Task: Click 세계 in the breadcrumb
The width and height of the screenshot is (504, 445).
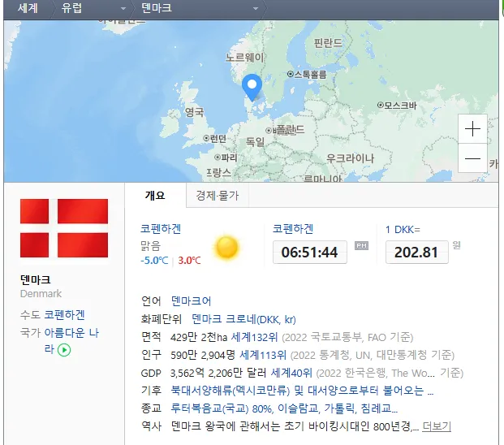Action: point(30,8)
